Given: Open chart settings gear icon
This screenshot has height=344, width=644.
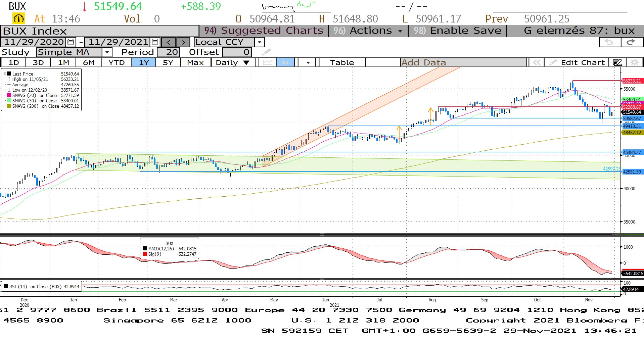Looking at the screenshot, I should click(x=634, y=62).
